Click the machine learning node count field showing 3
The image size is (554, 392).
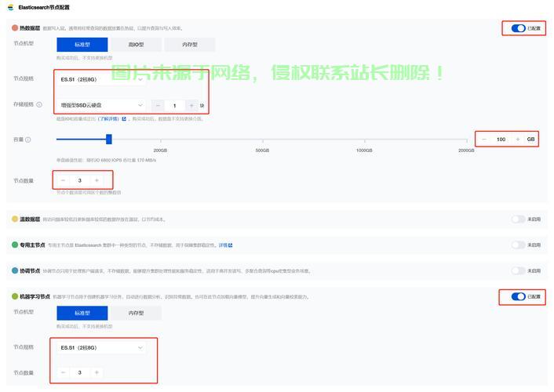pos(80,372)
